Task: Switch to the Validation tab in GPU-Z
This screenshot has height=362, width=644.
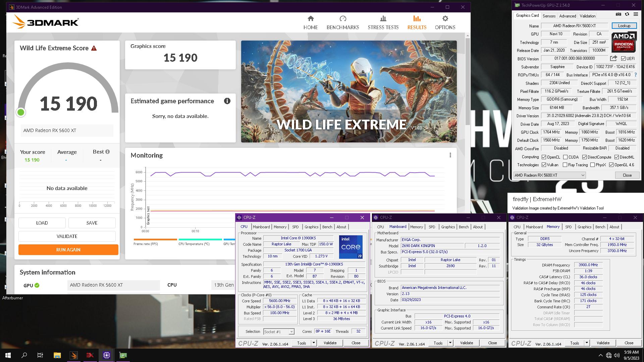Action: (588, 16)
